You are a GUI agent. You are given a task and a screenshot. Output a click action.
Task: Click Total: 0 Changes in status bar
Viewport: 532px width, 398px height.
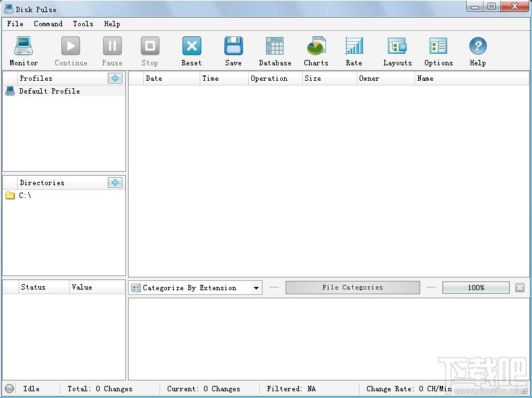100,389
